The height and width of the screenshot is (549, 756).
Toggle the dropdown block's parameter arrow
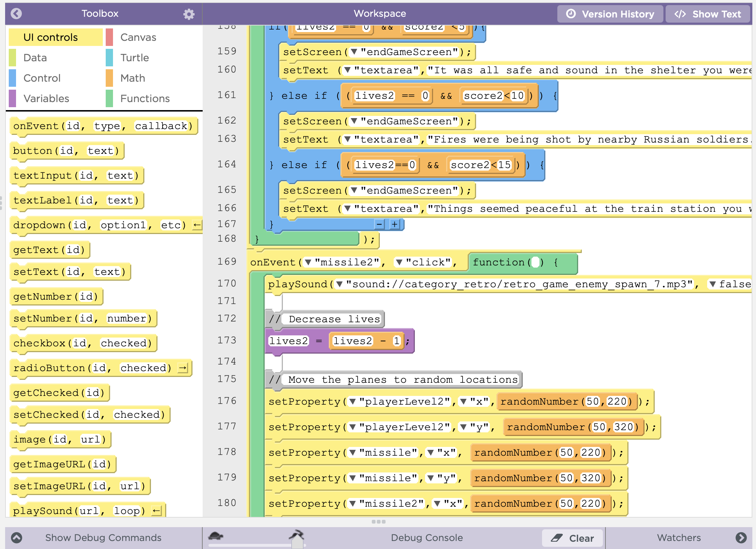[x=197, y=225]
